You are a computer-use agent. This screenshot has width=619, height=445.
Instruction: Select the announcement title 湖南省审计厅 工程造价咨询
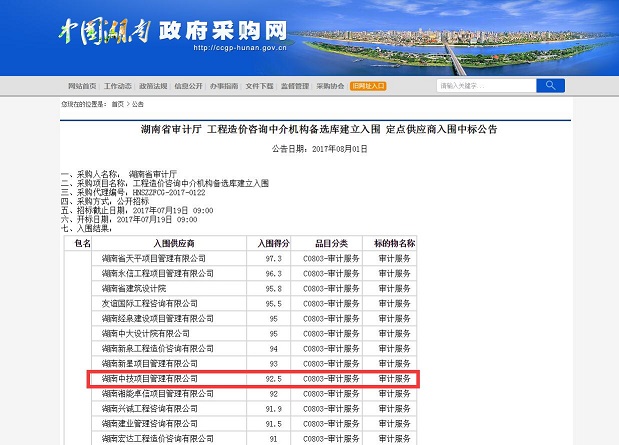tap(319, 129)
